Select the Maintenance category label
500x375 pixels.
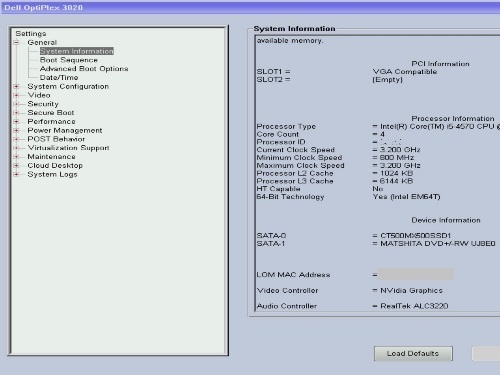[51, 157]
